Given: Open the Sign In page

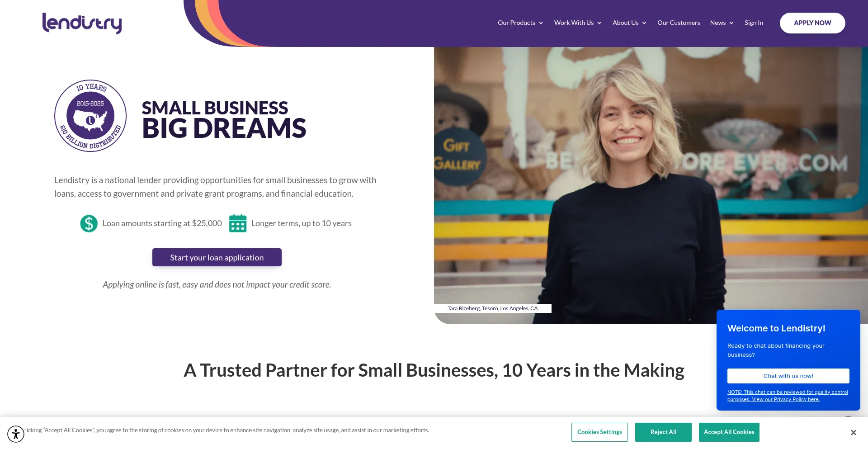Looking at the screenshot, I should click(x=754, y=23).
